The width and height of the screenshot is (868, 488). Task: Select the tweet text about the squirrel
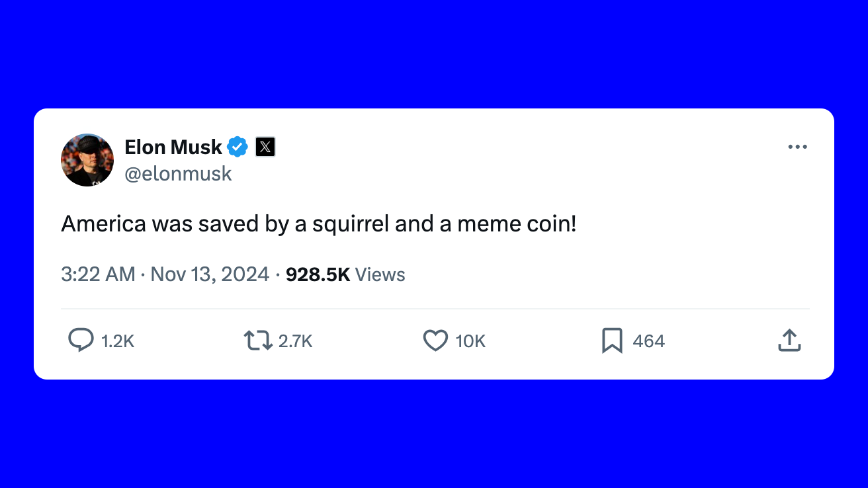(320, 224)
